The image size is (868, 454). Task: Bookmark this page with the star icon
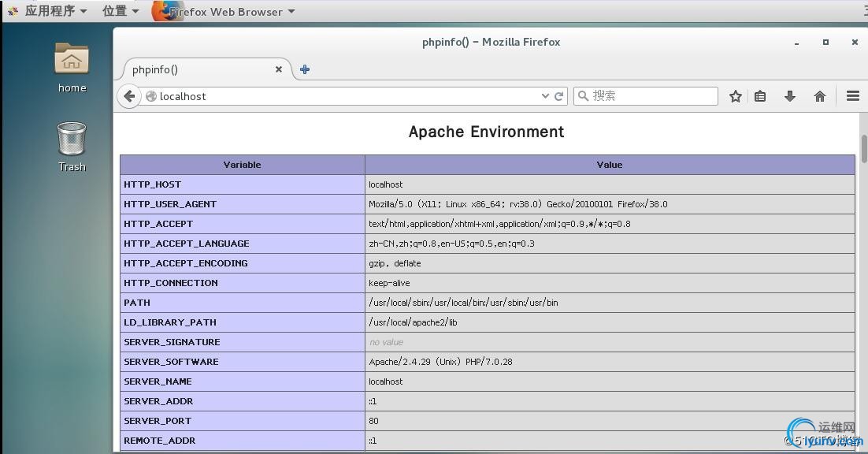(x=735, y=96)
